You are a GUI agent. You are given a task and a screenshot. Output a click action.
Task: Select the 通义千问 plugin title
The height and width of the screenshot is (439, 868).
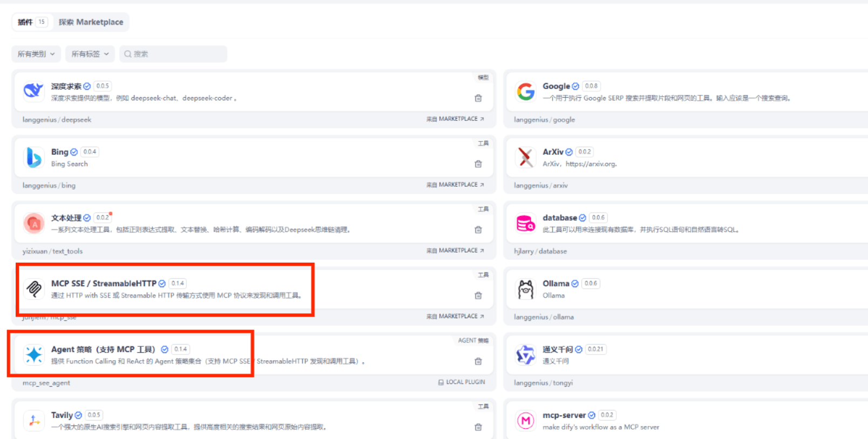558,349
